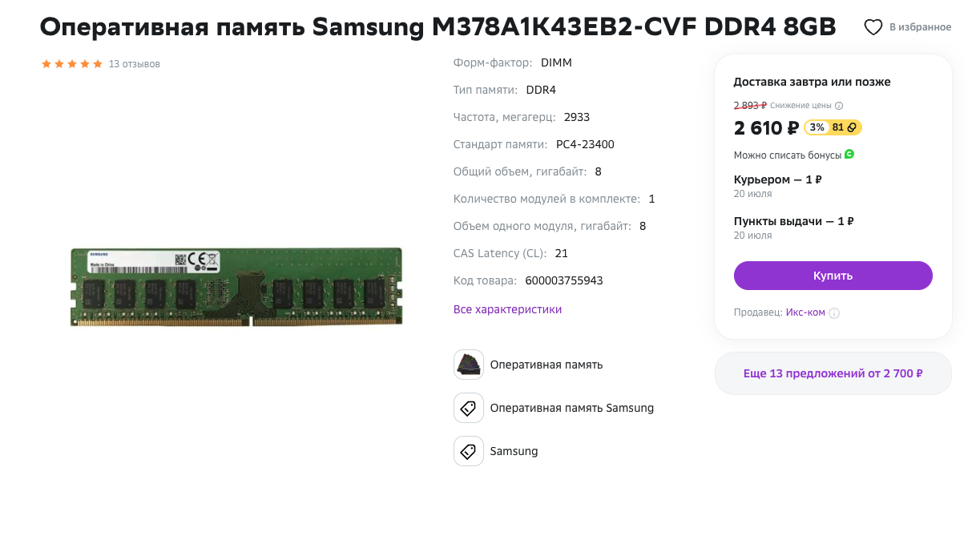Click the Samsung brand link
Screen dimensions: 980x540
pyautogui.click(x=514, y=451)
